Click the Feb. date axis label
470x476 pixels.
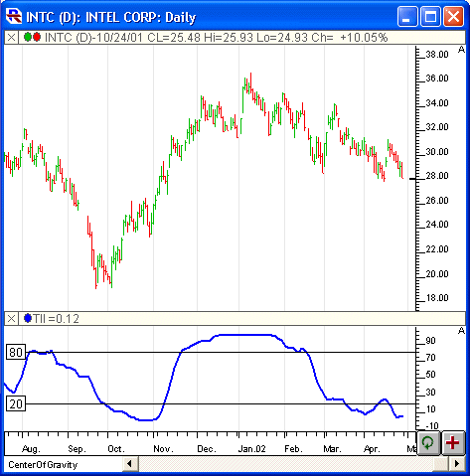[x=293, y=449]
